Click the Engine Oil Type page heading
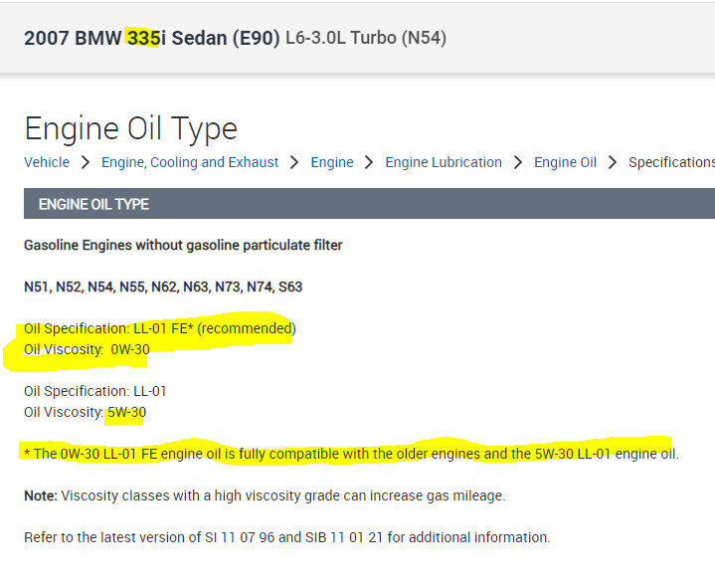Screen dimensions: 715x588 [131, 129]
